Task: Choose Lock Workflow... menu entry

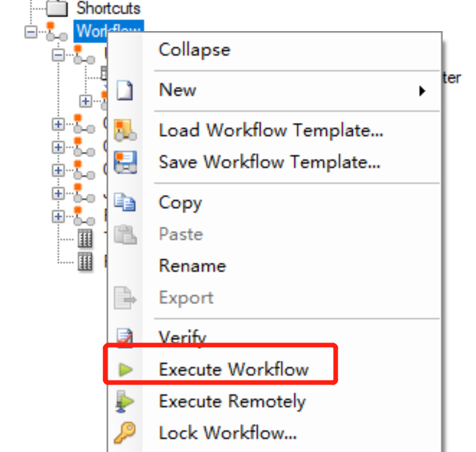Action: [228, 433]
